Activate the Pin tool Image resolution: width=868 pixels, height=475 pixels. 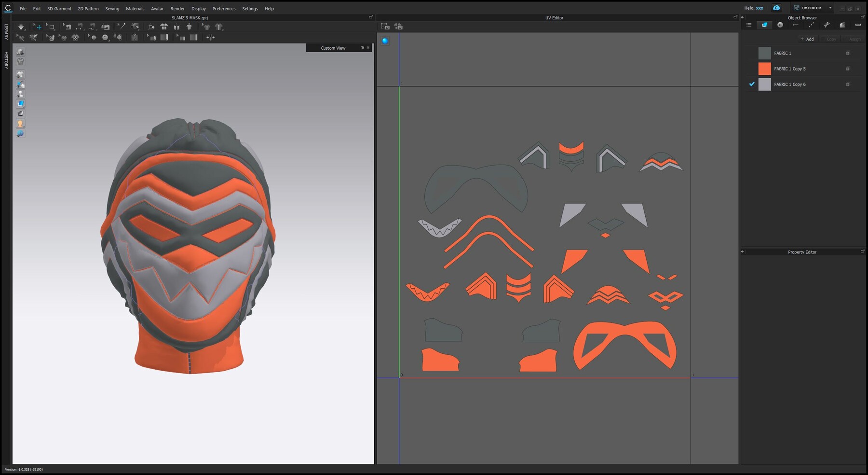[122, 27]
